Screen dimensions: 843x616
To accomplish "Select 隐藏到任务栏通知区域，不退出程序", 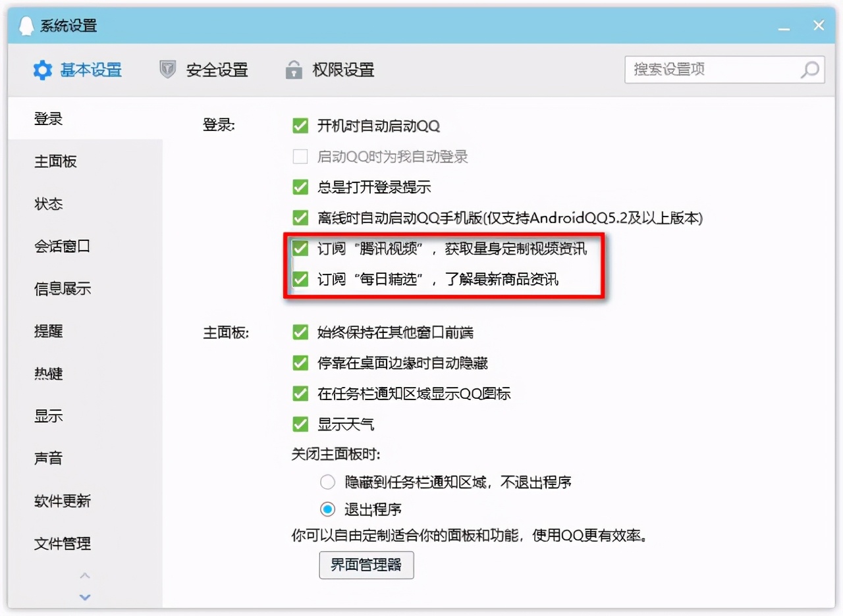I will pos(328,482).
